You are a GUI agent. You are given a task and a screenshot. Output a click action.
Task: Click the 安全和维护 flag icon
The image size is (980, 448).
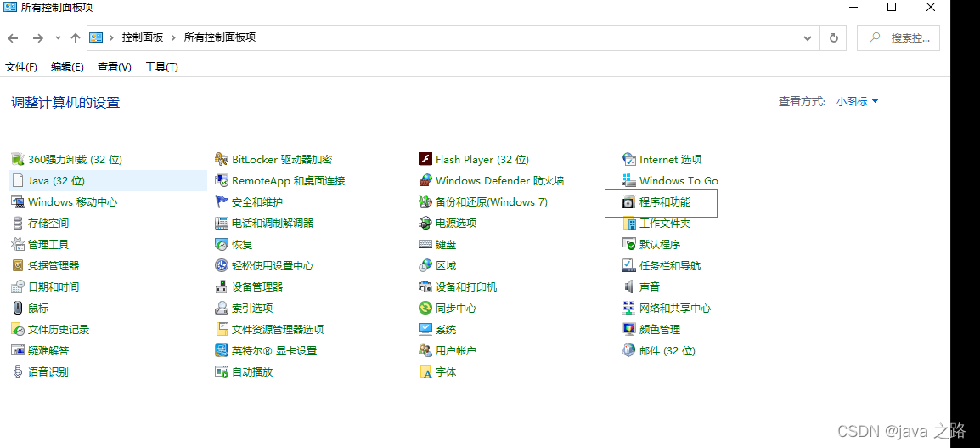(x=222, y=202)
